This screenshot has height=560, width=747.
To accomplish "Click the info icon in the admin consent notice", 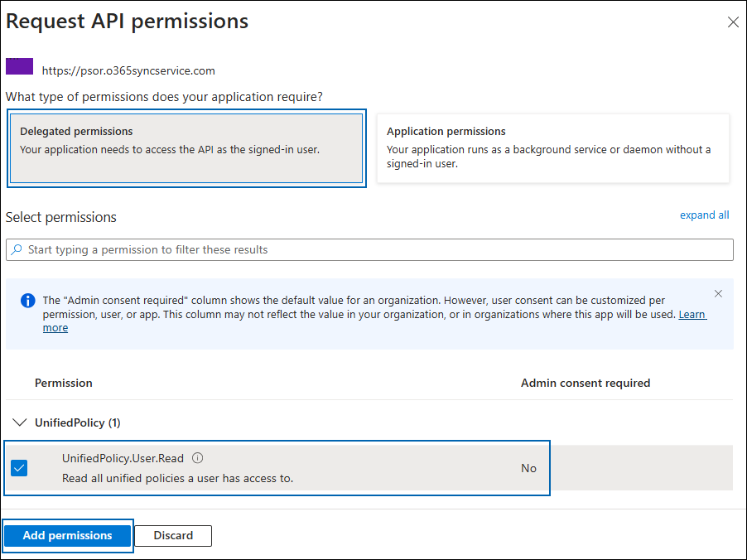I will 26,301.
